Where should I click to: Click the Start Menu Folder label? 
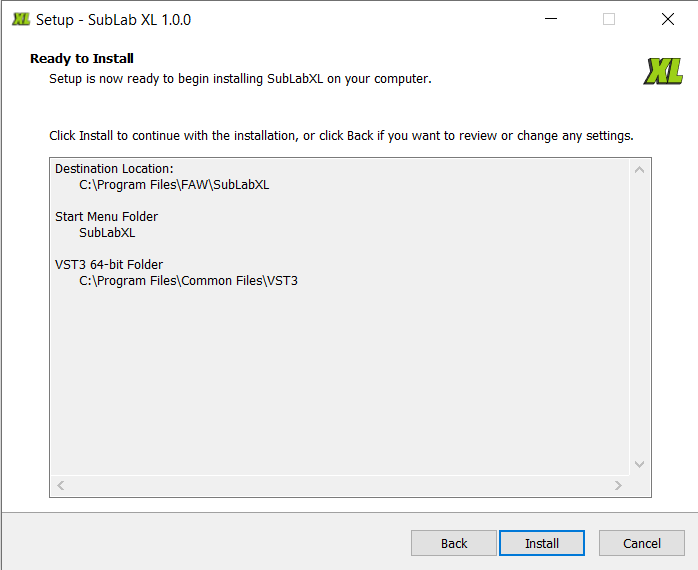106,216
